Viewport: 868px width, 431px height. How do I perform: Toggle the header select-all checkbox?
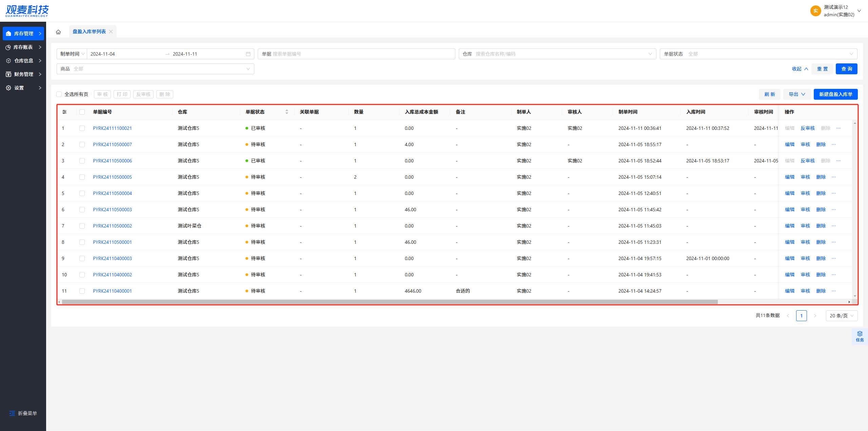click(82, 112)
